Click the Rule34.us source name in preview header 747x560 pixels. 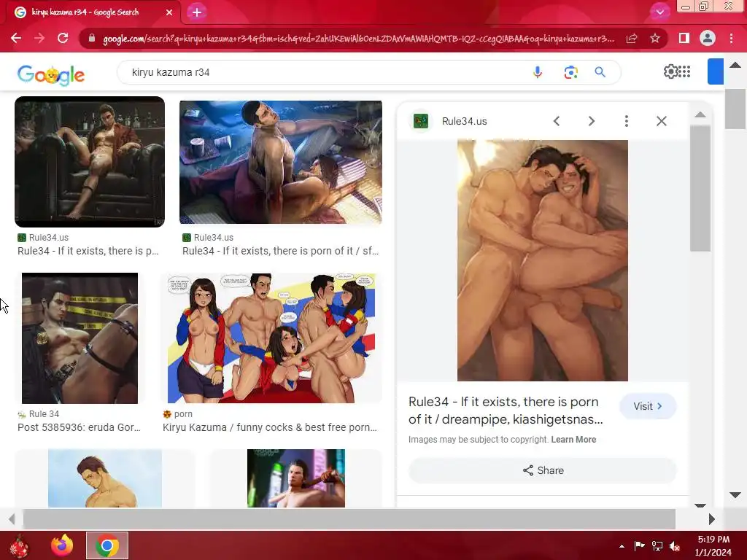(x=465, y=121)
